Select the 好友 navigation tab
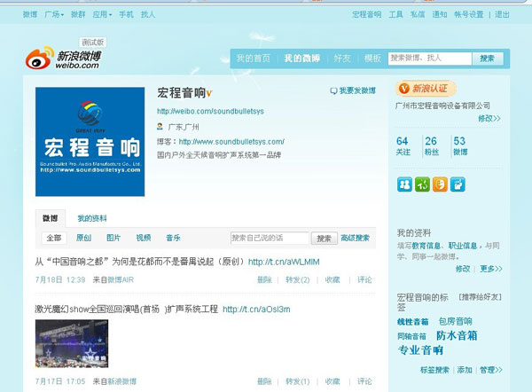This screenshot has height=392, width=532. (341, 59)
